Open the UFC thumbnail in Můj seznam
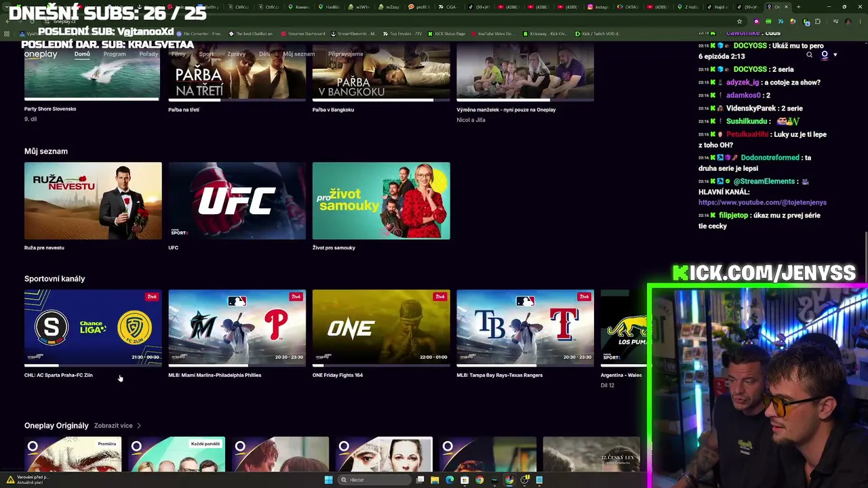Viewport: 868px width, 488px height. tap(237, 201)
